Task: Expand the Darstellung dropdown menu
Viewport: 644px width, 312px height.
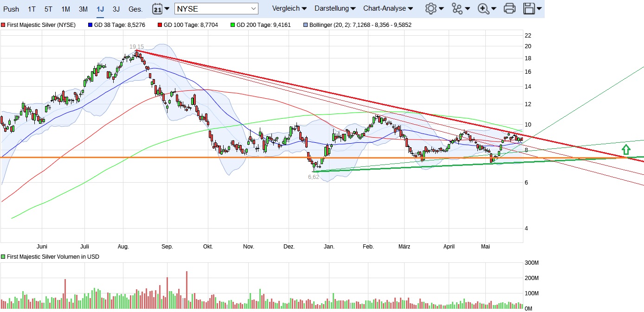Action: coord(335,8)
